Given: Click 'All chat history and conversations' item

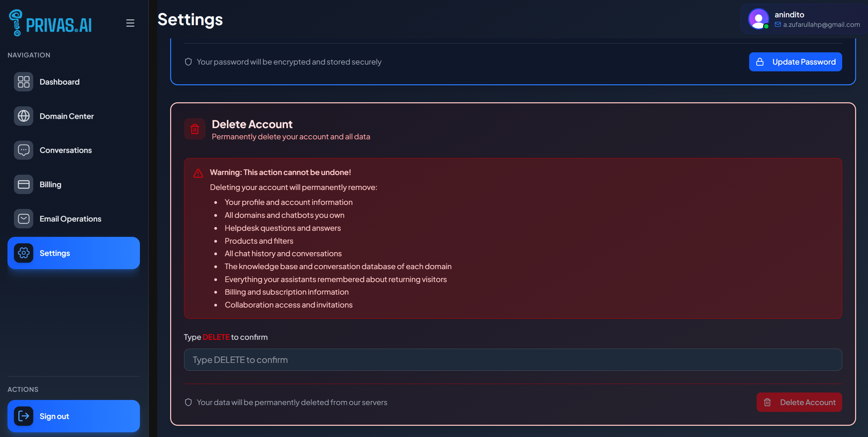Looking at the screenshot, I should 283,254.
